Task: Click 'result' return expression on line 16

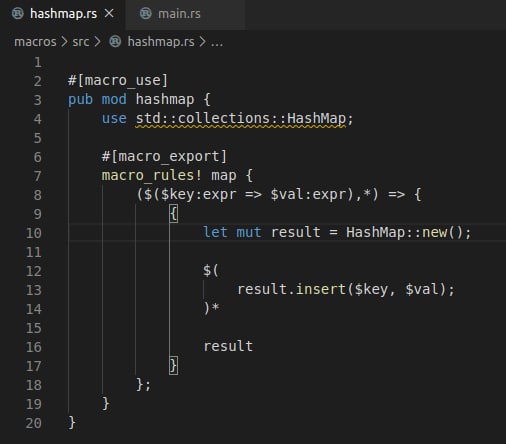Action: [x=228, y=347]
